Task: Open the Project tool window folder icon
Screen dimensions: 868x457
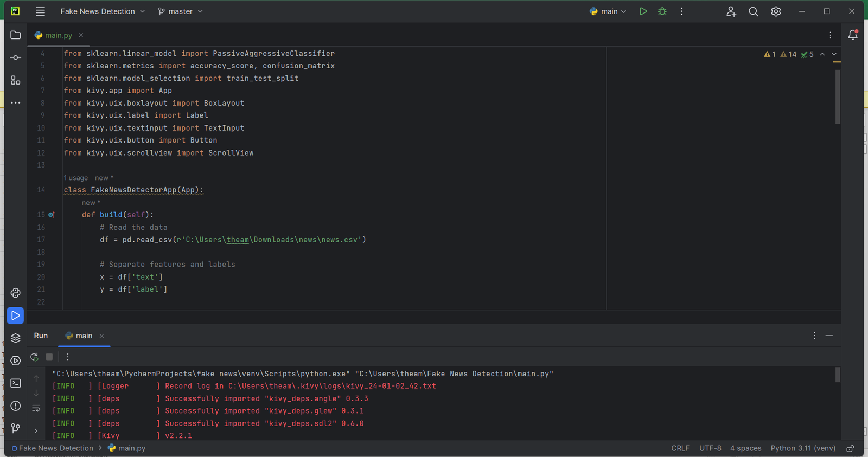Action: [x=16, y=35]
